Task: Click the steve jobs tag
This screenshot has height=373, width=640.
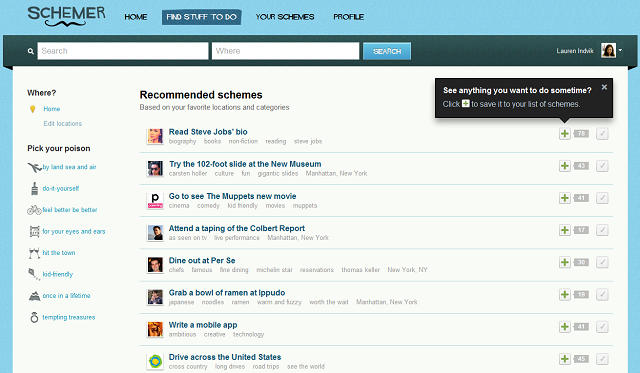Action: click(308, 141)
